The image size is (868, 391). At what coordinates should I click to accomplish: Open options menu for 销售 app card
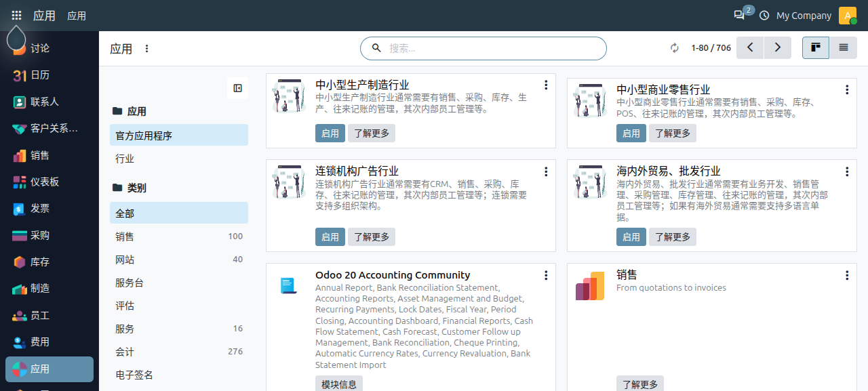(x=847, y=275)
